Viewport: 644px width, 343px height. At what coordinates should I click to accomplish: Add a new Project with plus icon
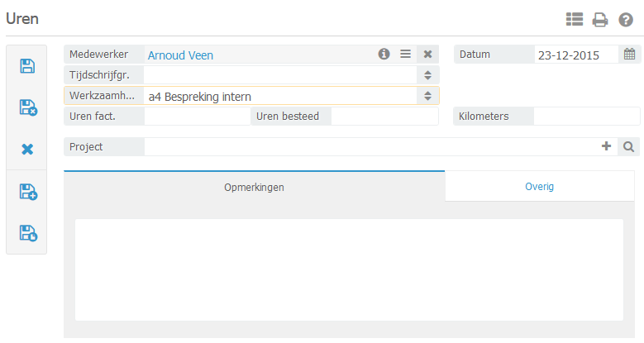[606, 146]
